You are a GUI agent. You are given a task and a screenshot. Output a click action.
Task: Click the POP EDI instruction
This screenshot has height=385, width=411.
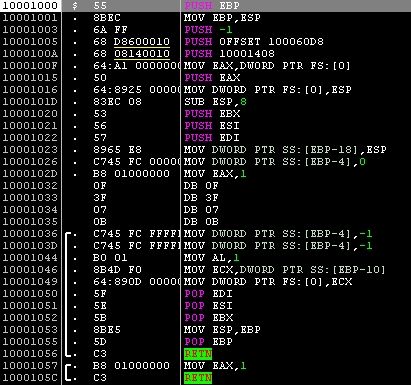point(208,294)
